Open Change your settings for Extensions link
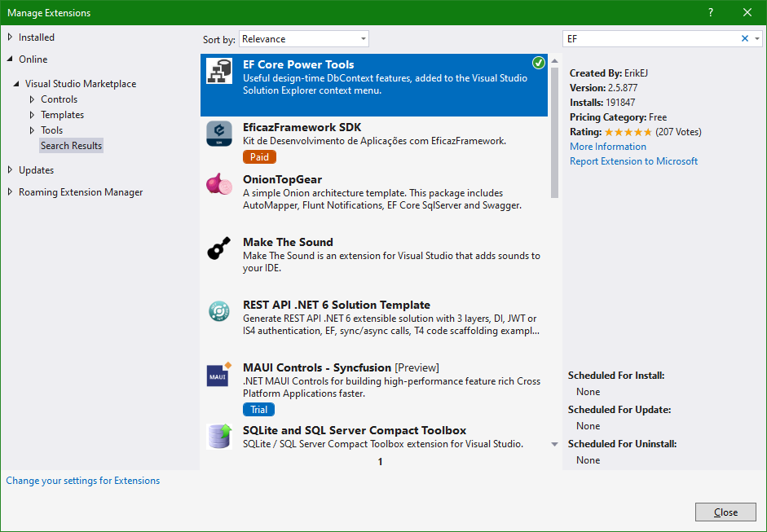Image resolution: width=767 pixels, height=532 pixels. 82,481
